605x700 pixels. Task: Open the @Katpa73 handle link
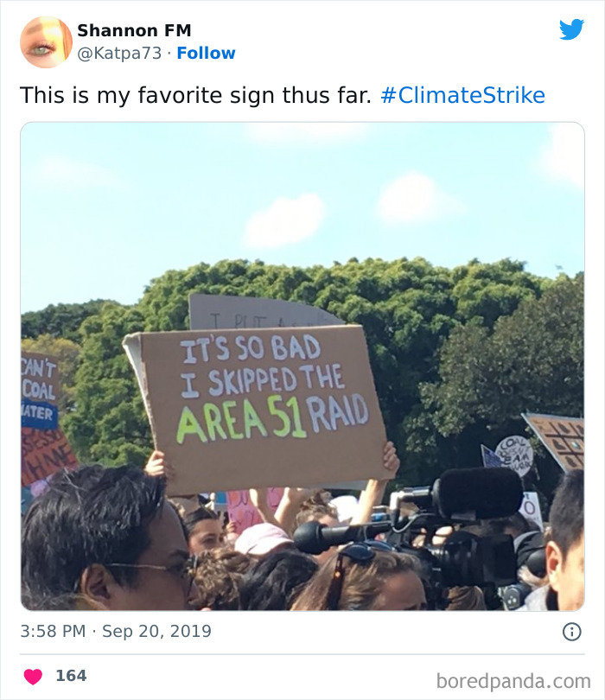(x=119, y=53)
